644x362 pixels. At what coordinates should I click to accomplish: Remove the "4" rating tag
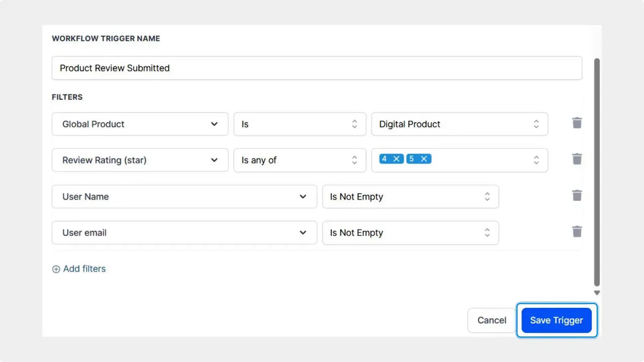[397, 158]
